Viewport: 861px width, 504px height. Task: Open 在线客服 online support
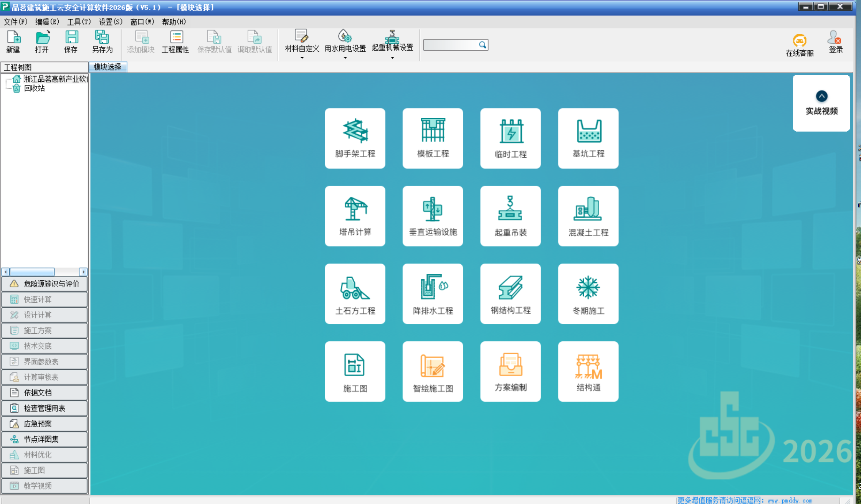coord(799,45)
